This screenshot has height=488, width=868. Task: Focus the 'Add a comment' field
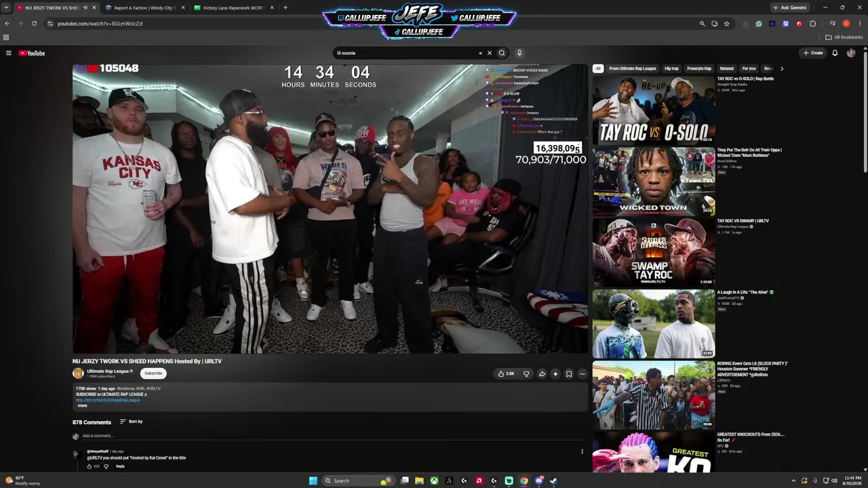click(x=332, y=436)
